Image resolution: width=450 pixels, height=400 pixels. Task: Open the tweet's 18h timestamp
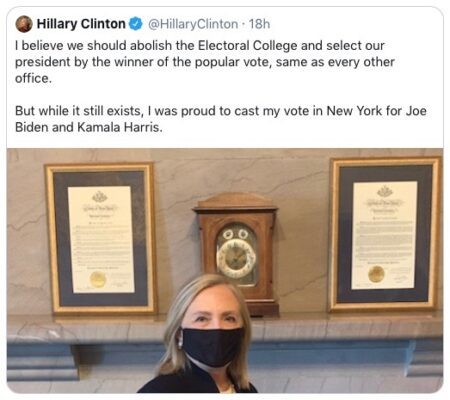tap(259, 24)
